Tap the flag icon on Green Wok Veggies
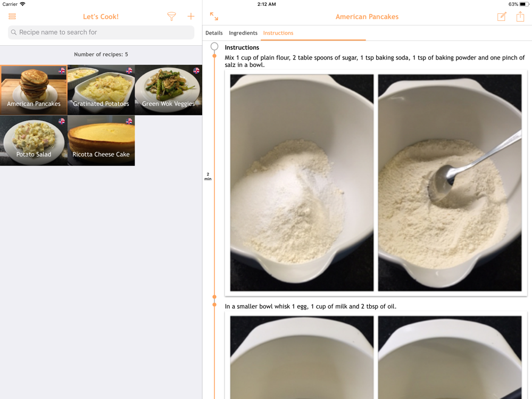Image resolution: width=532 pixels, height=399 pixels. pyautogui.click(x=196, y=71)
